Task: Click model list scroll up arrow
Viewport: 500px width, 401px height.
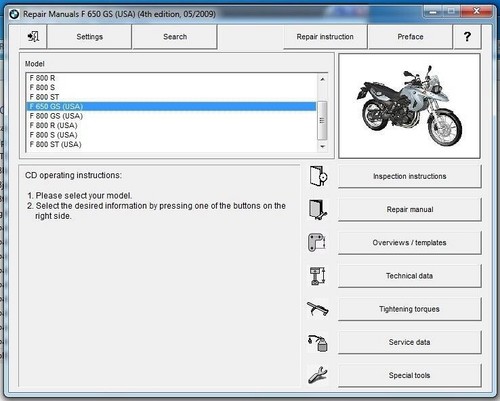Action: (322, 79)
